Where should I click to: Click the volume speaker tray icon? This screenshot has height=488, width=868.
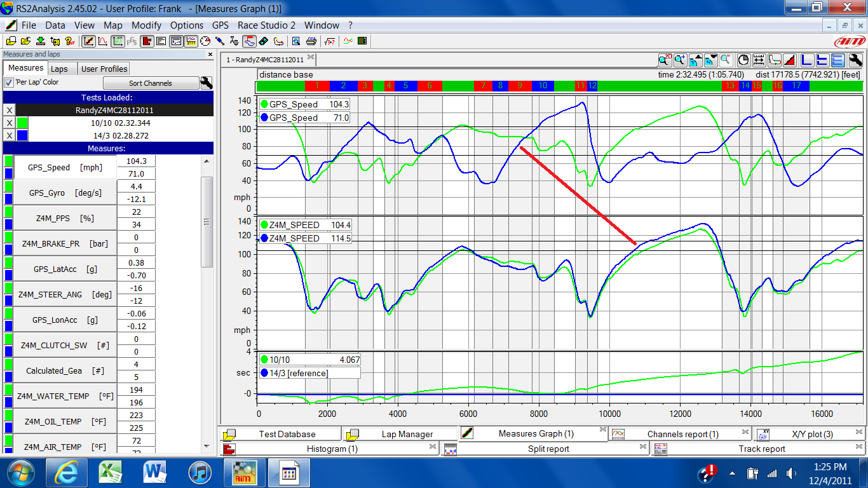(x=791, y=473)
